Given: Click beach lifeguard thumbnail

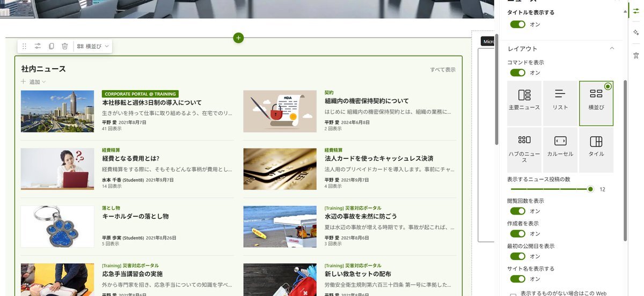Looking at the screenshot, I should coord(280,226).
